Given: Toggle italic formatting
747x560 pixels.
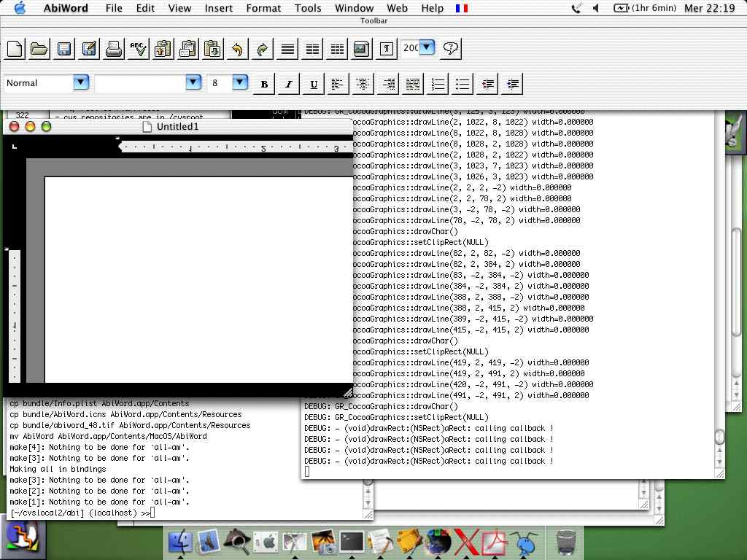Looking at the screenshot, I should coord(289,85).
